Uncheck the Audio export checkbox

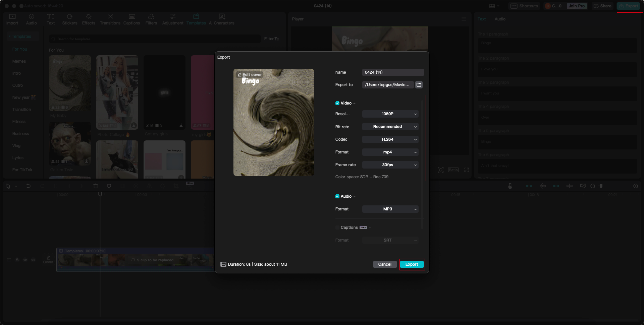(x=337, y=196)
